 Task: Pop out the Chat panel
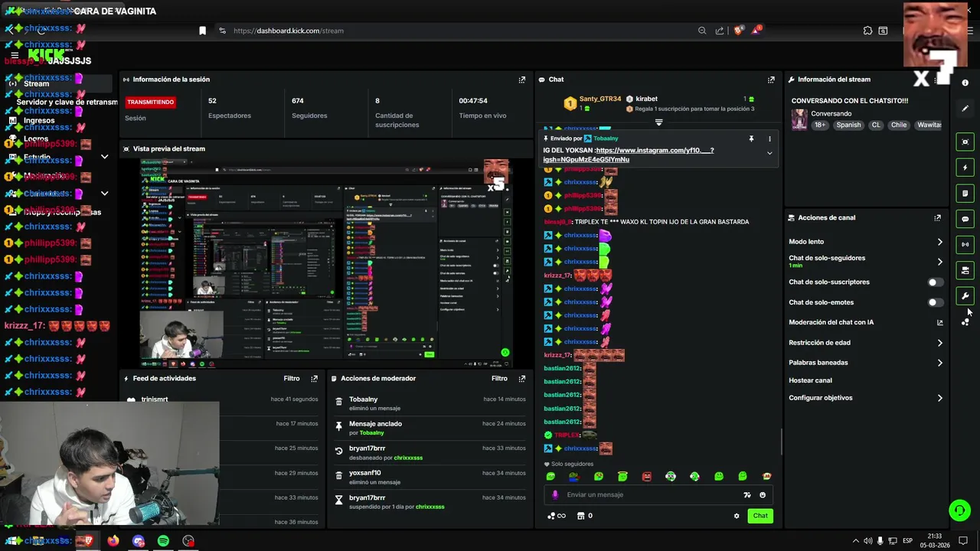tap(771, 80)
